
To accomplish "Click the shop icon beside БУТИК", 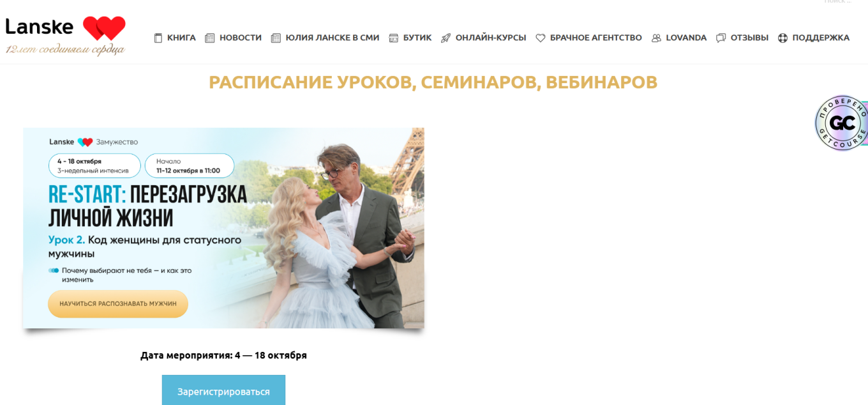I will [394, 38].
